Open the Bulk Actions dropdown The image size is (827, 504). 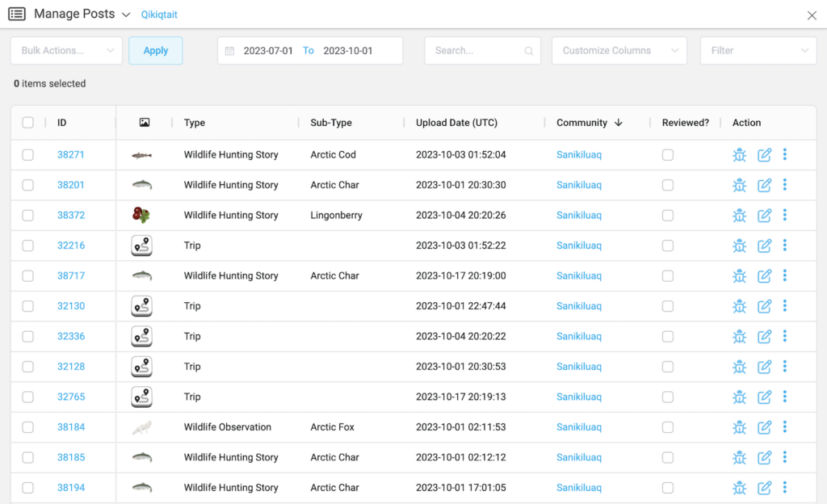click(66, 51)
